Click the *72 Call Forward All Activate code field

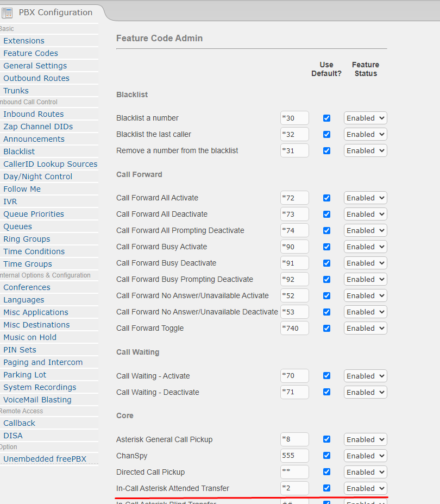(294, 198)
